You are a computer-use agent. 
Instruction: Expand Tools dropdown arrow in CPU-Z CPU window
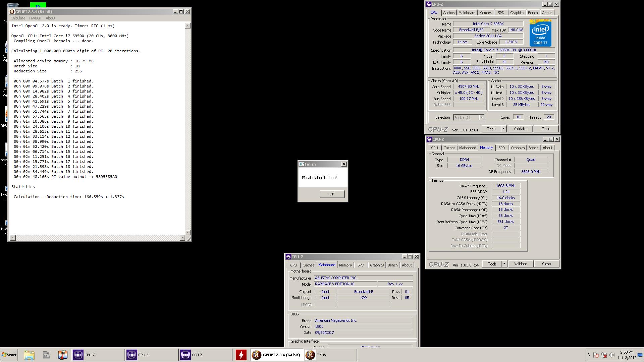click(503, 129)
